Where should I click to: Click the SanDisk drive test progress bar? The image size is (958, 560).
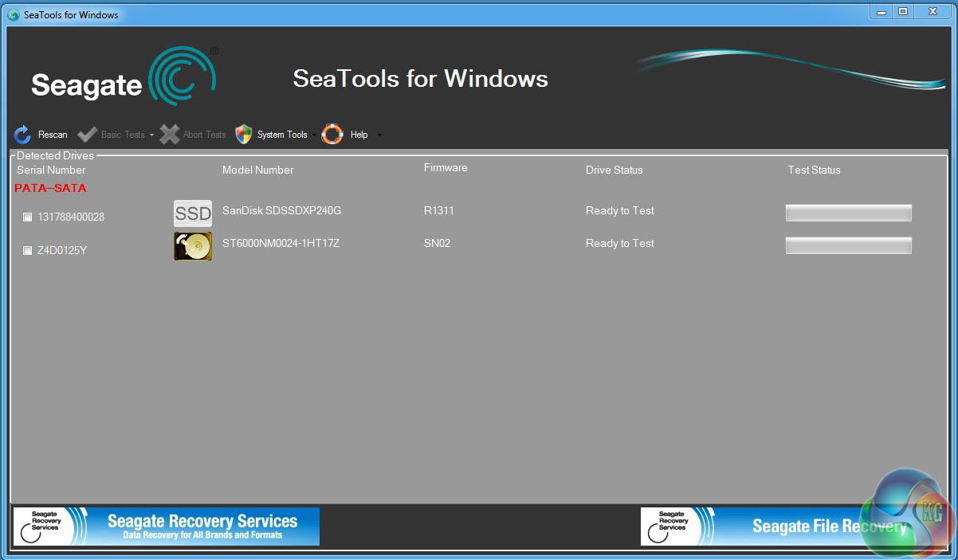point(849,213)
